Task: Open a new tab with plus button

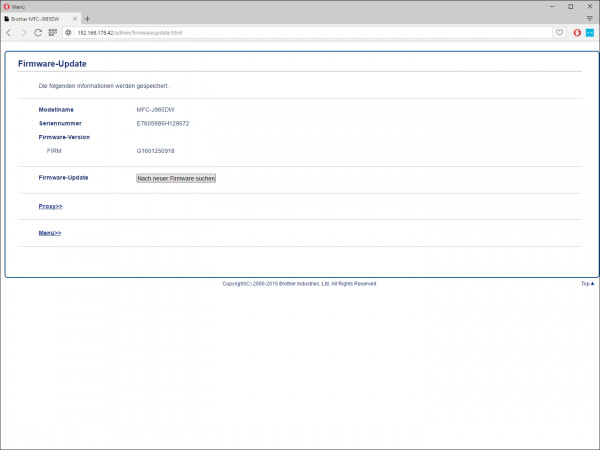Action: pyautogui.click(x=87, y=19)
